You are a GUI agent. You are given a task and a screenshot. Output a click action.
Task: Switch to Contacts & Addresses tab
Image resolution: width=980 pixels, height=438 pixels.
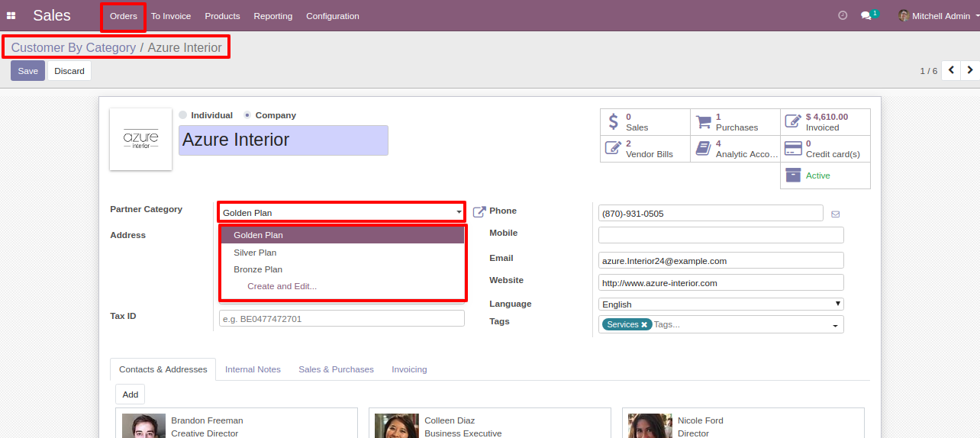(x=163, y=369)
